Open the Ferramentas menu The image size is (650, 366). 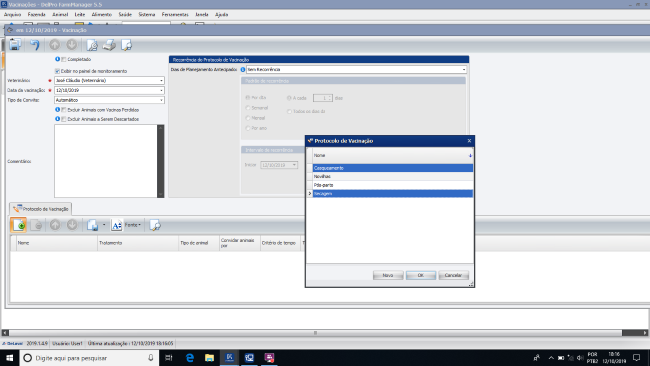coord(175,15)
